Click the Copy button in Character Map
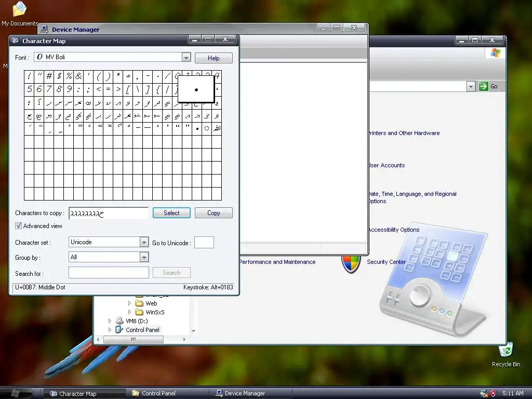 tap(214, 212)
